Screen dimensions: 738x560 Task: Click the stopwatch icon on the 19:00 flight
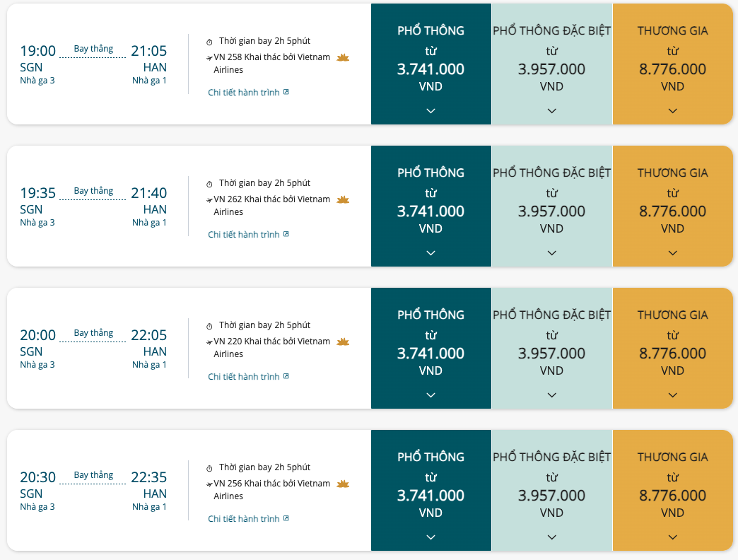[209, 42]
